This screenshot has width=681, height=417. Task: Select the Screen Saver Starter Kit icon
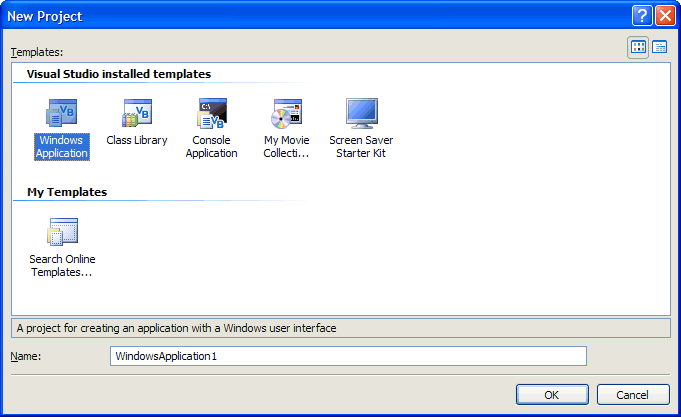361,113
